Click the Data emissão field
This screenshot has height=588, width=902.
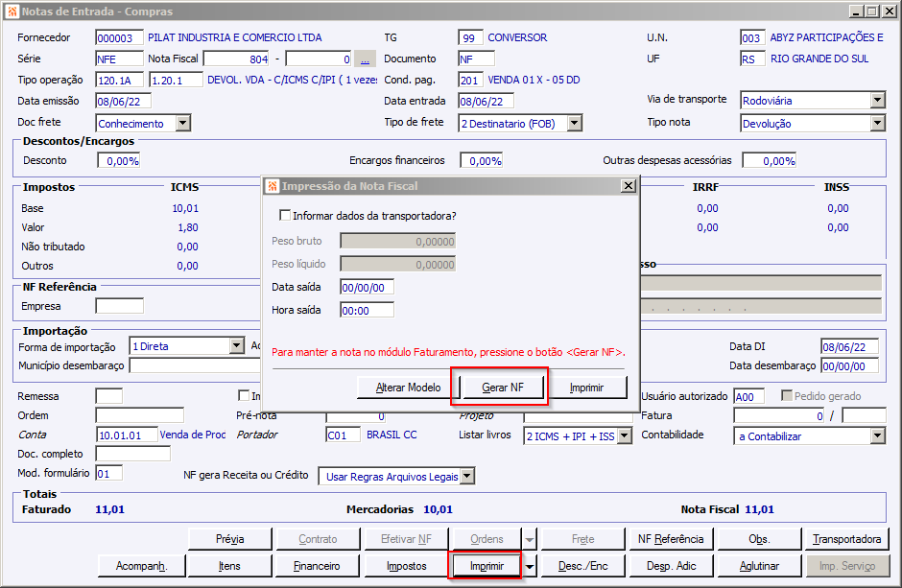(x=123, y=101)
